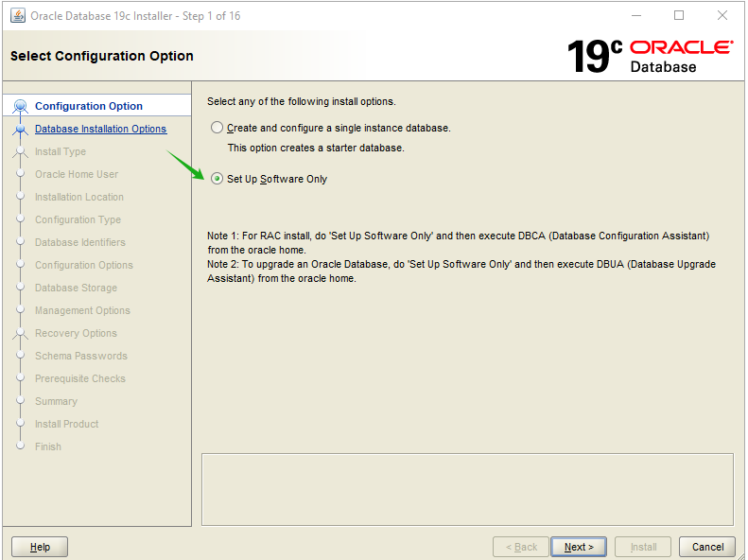
Task: Click the Finish step node circle
Action: [x=20, y=446]
